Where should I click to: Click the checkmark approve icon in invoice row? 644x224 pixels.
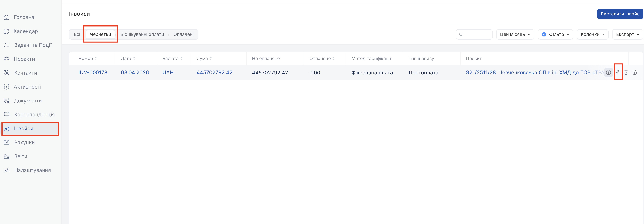point(626,72)
